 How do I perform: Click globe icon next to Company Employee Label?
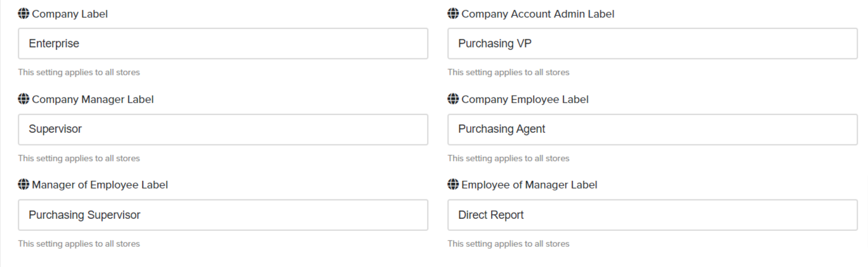click(x=453, y=99)
